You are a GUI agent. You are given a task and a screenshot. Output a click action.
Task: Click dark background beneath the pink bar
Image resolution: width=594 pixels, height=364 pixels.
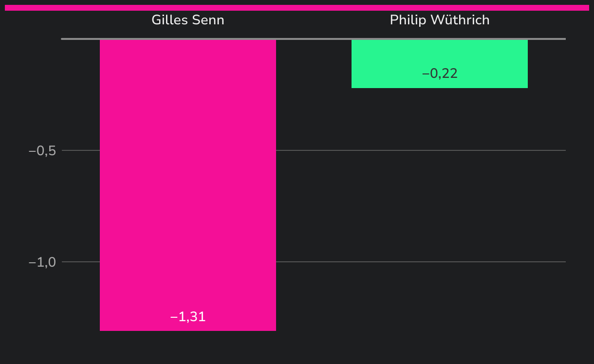coord(187,346)
